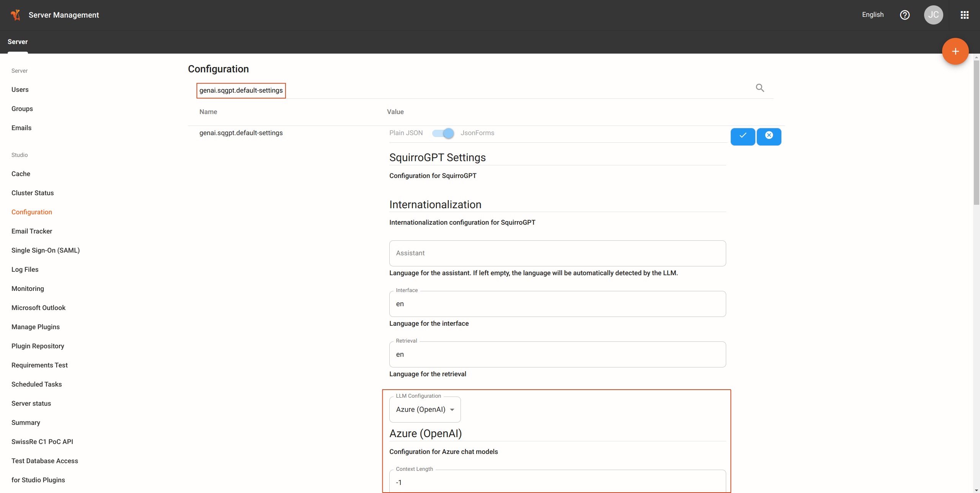Switch to the Server tab
This screenshot has width=980, height=493.
[18, 42]
